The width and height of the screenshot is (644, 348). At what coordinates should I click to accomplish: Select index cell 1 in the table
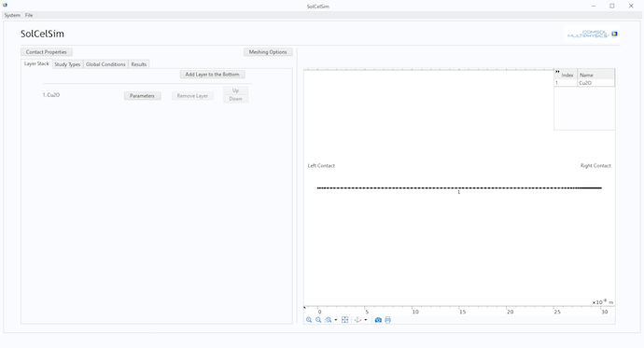pyautogui.click(x=566, y=83)
